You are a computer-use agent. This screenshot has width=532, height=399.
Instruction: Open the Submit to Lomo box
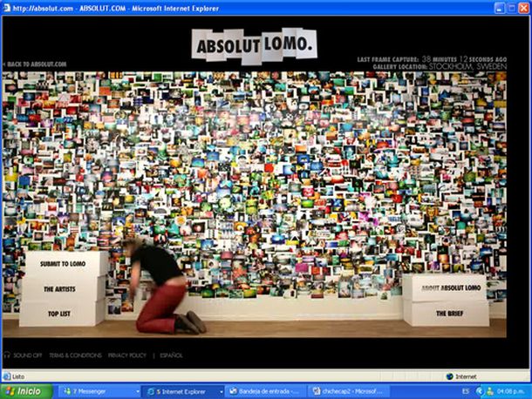click(66, 263)
